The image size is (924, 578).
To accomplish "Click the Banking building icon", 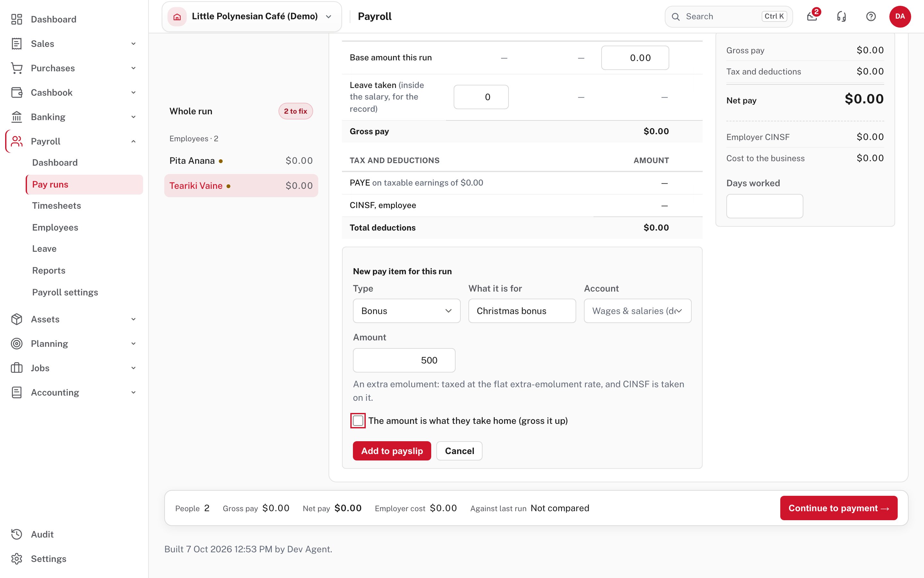I will [x=16, y=117].
